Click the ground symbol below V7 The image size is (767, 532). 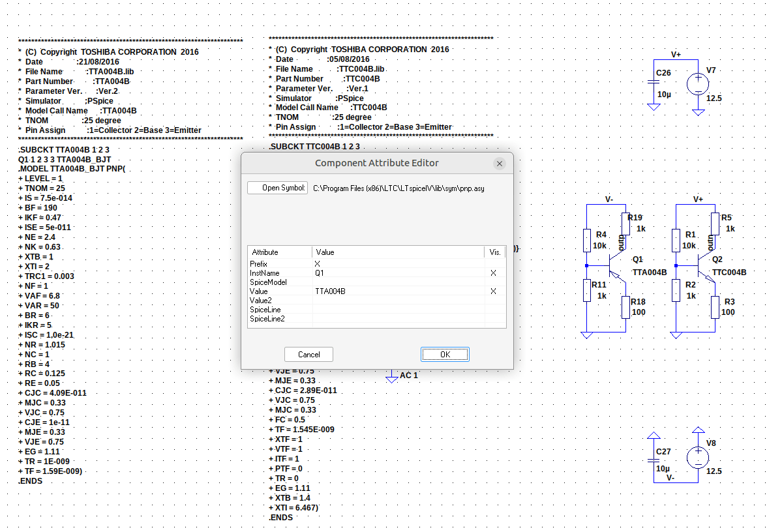pyautogui.click(x=698, y=112)
